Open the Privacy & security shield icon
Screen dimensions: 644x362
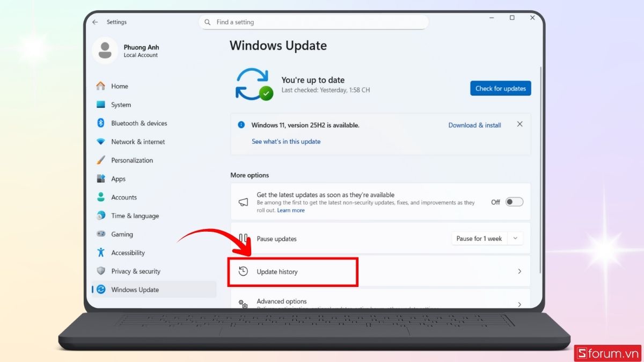coord(101,271)
